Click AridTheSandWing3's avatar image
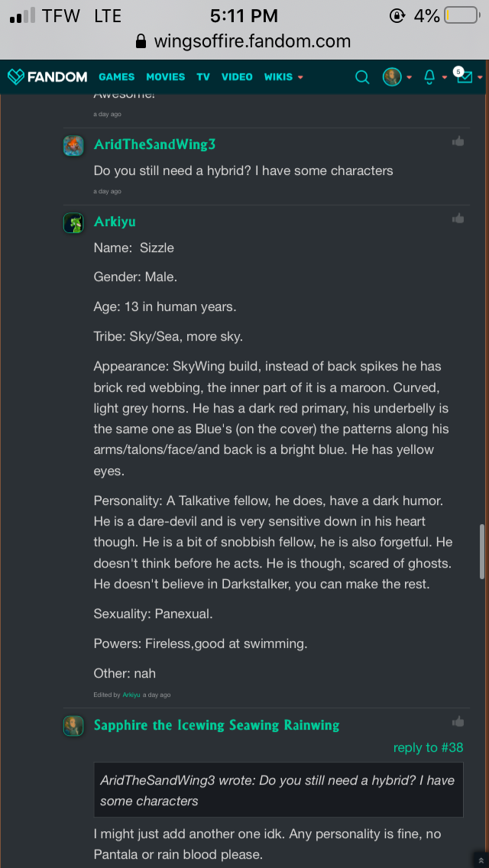The image size is (489, 868). point(73,145)
